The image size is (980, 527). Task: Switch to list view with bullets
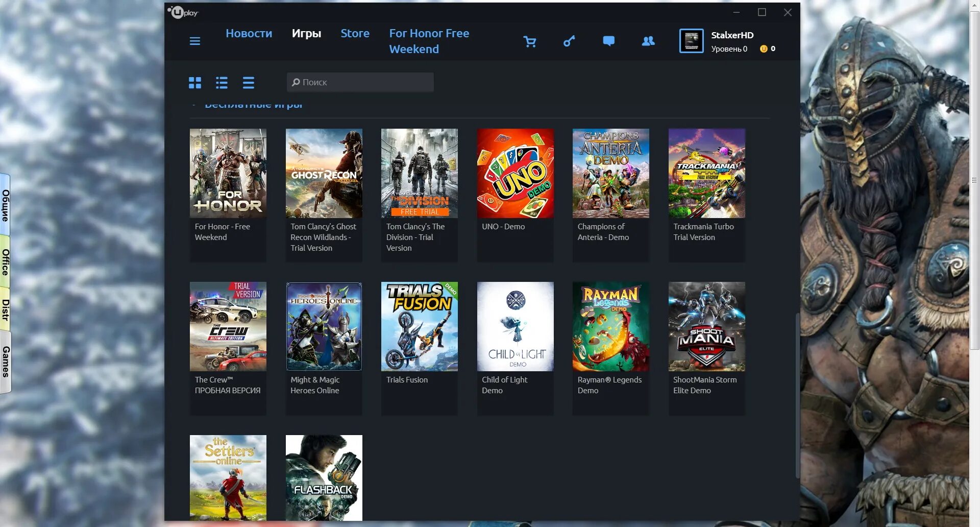[222, 83]
